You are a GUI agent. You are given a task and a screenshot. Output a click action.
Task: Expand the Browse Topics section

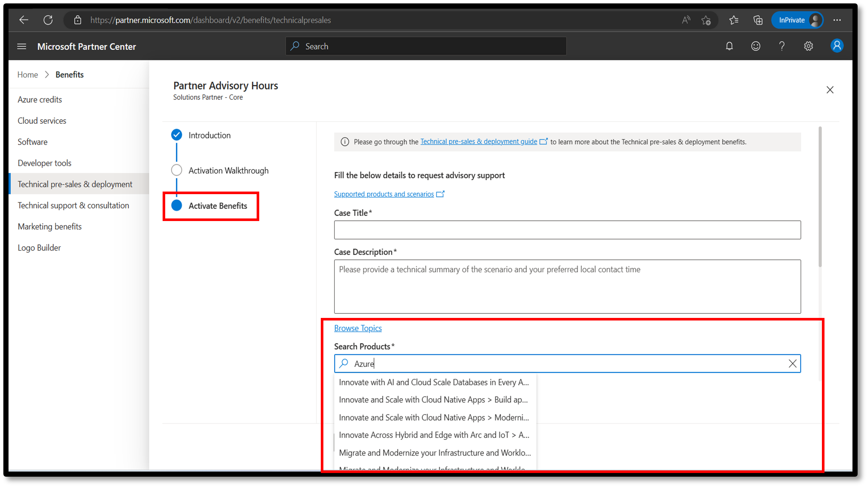pyautogui.click(x=358, y=328)
